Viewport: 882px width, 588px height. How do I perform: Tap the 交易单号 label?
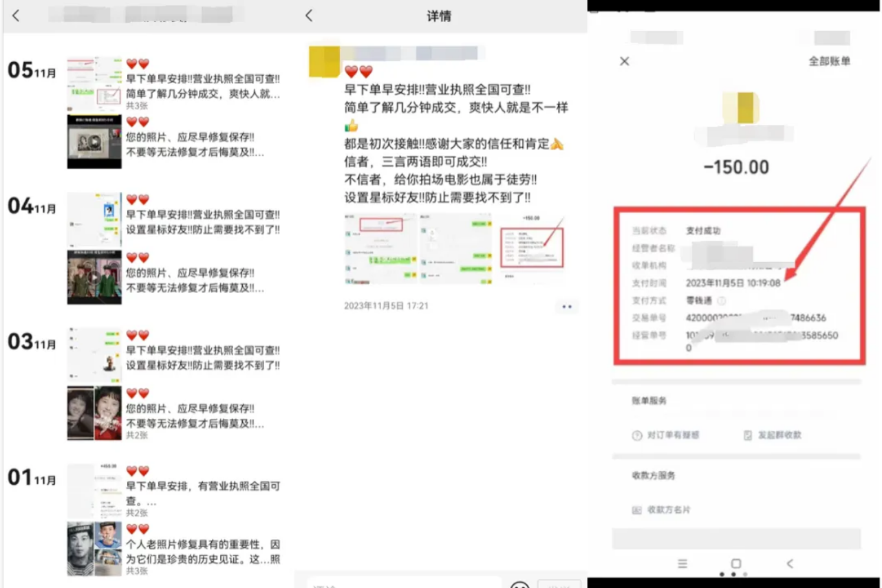[648, 318]
